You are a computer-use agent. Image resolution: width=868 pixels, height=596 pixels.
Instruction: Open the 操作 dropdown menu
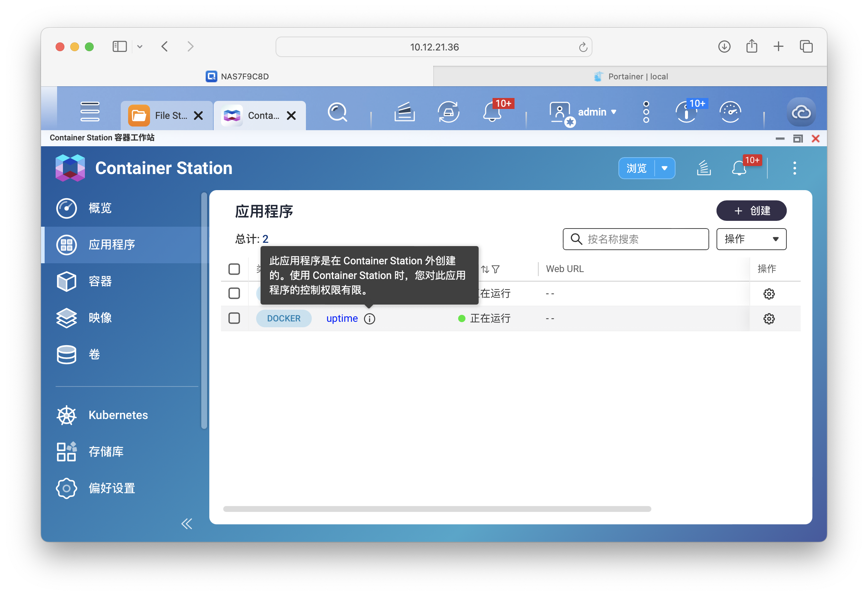coord(751,239)
